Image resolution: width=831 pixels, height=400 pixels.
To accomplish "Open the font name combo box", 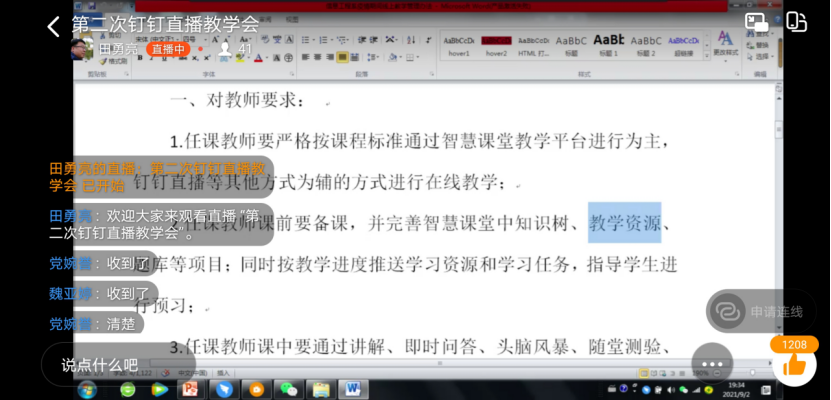I will click(x=157, y=40).
